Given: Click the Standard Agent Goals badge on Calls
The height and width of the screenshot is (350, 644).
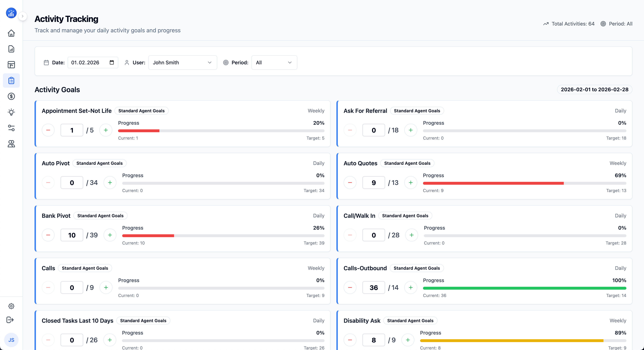Looking at the screenshot, I should tap(85, 268).
